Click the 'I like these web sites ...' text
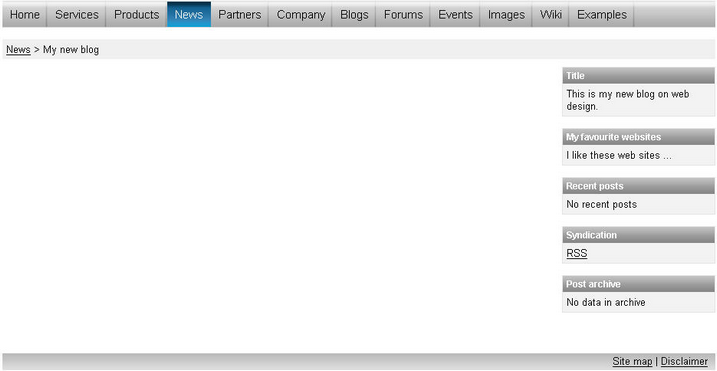Screen dimensions: 717x371 click(x=619, y=156)
